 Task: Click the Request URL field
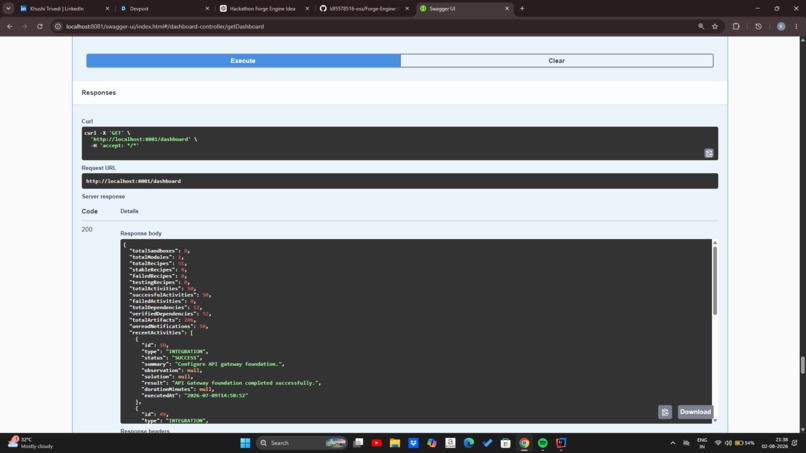click(x=399, y=181)
